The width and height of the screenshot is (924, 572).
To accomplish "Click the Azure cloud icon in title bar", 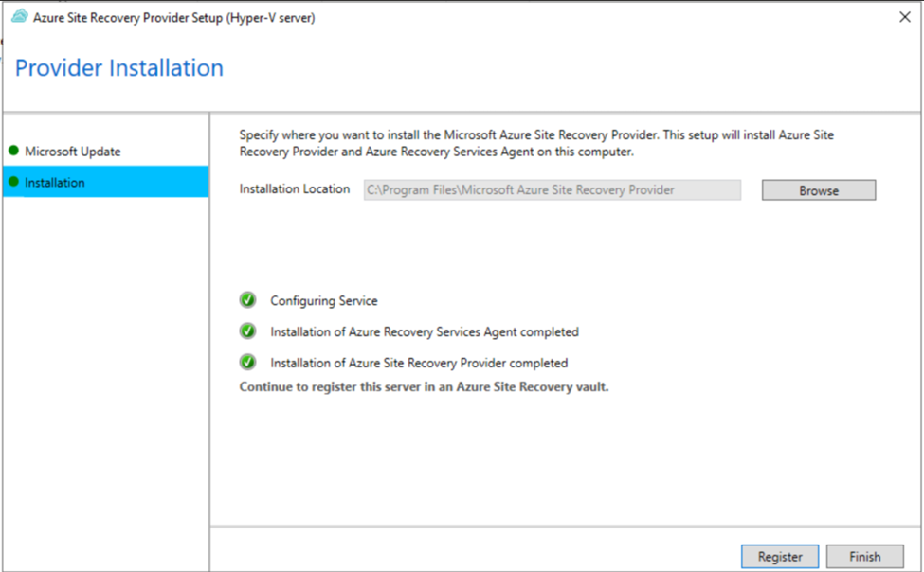I will pos(20,16).
